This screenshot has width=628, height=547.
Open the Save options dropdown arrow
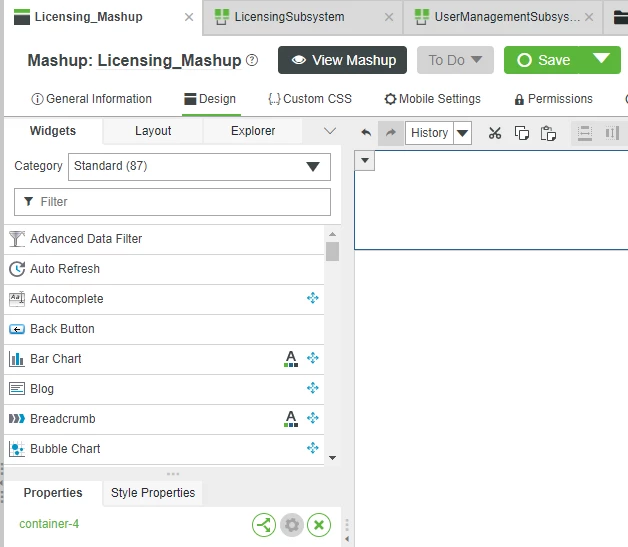click(601, 60)
